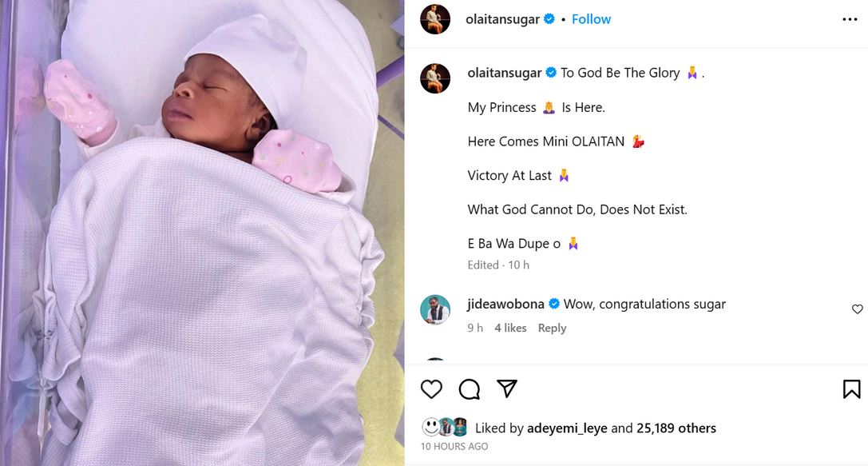View the 25,189 others who liked
Image resolution: width=868 pixels, height=466 pixels.
click(676, 428)
